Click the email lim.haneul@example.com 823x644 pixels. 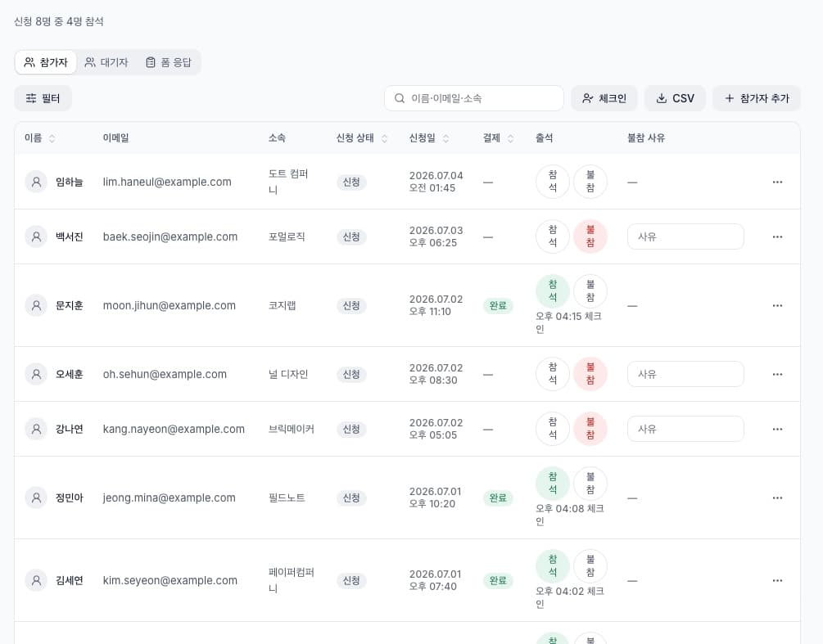point(167,182)
